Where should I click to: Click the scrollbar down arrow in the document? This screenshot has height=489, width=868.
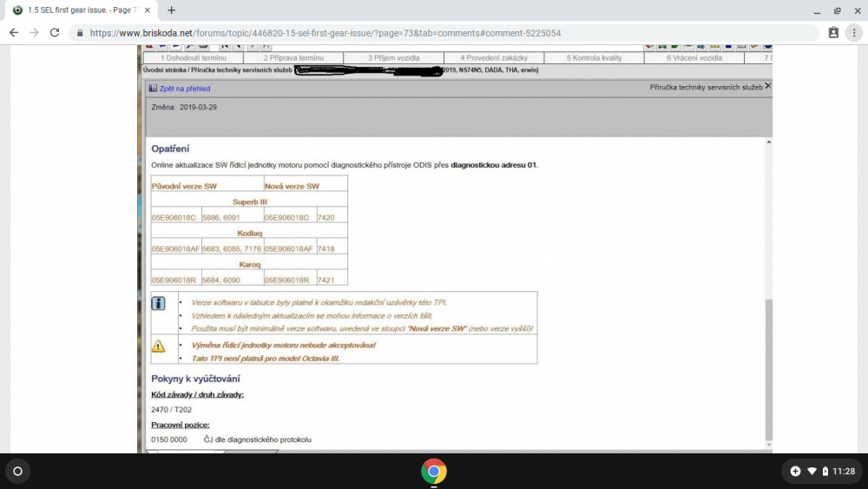768,445
